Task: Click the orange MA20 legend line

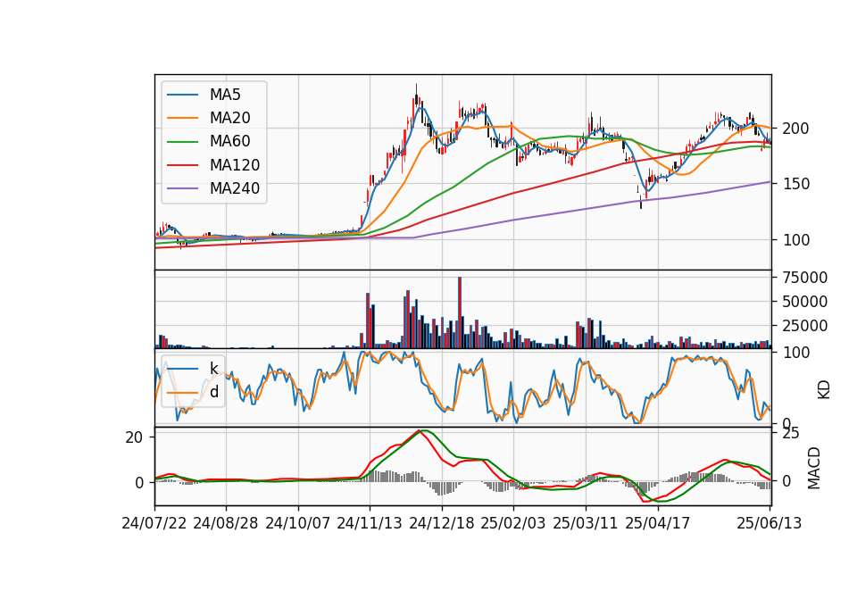Action: pos(182,118)
